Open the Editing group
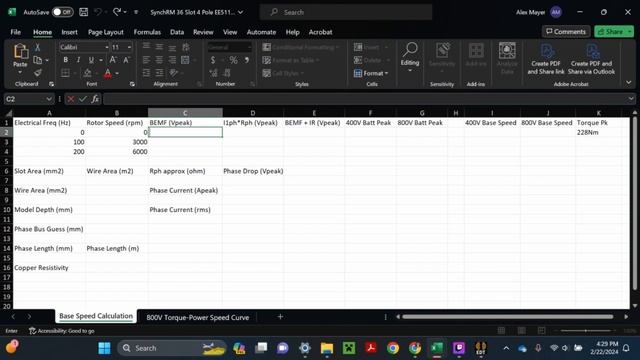Screen dimensions: 640x360 410,58
